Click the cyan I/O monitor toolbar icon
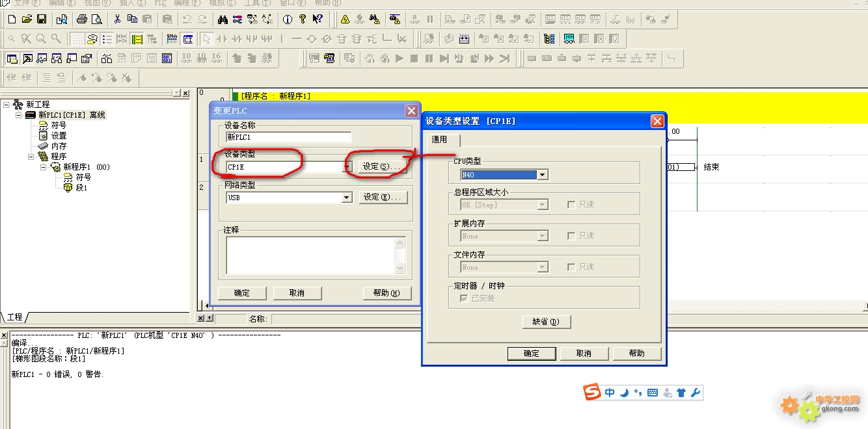The width and height of the screenshot is (868, 429). (x=569, y=39)
